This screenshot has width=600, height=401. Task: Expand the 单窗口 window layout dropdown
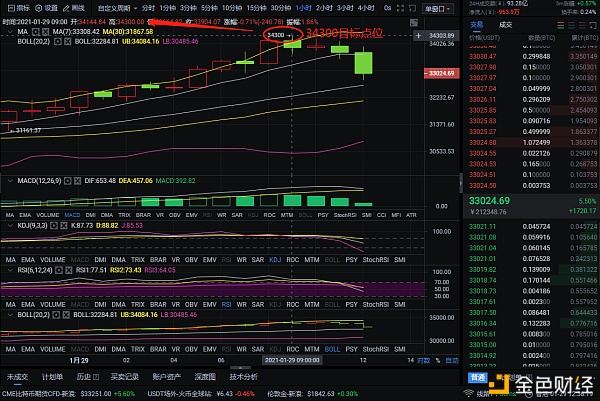(x=437, y=8)
